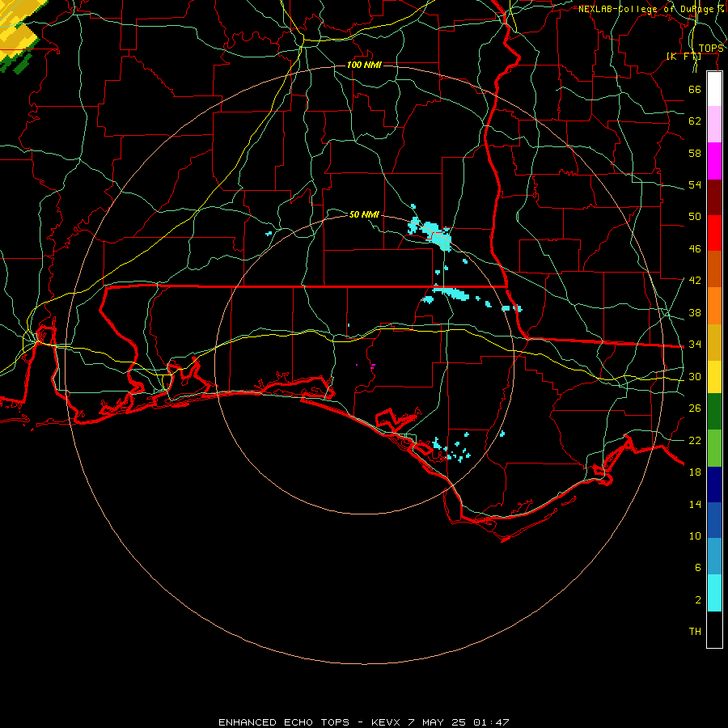Click the '50 NMI' range ring label

click(x=364, y=214)
